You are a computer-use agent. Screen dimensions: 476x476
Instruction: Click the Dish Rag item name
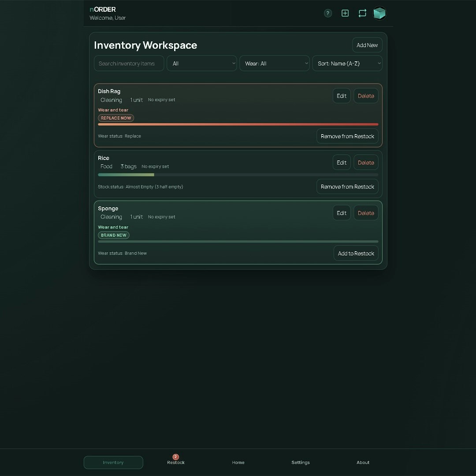109,91
